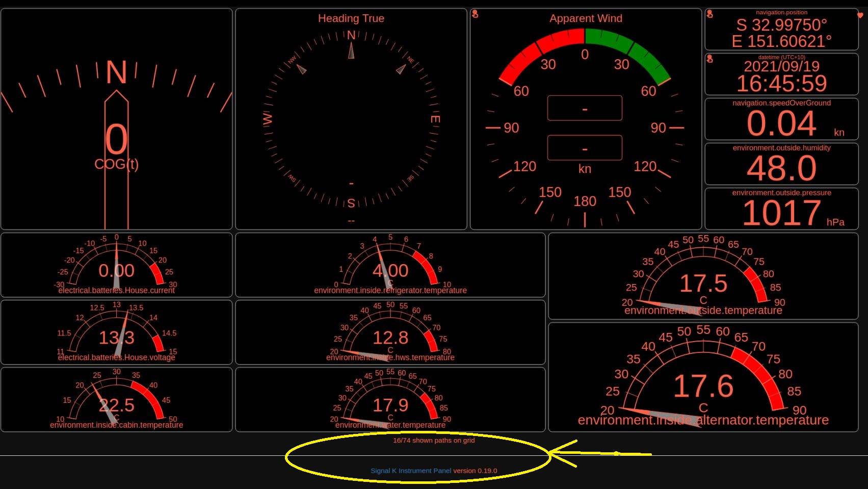Click the alternator temperature 17.6 gauge
The width and height of the screenshot is (868, 489).
703,377
